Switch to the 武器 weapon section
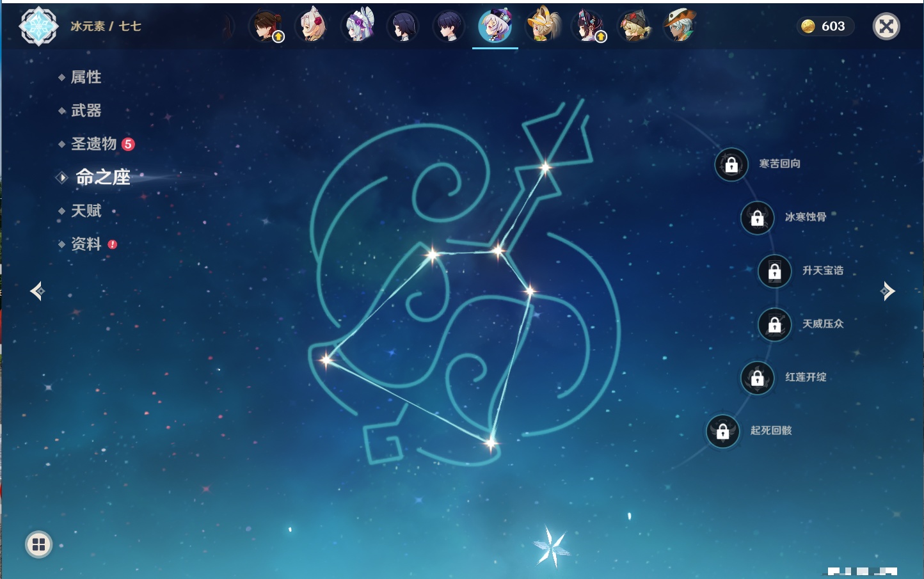This screenshot has height=579, width=924. point(86,111)
